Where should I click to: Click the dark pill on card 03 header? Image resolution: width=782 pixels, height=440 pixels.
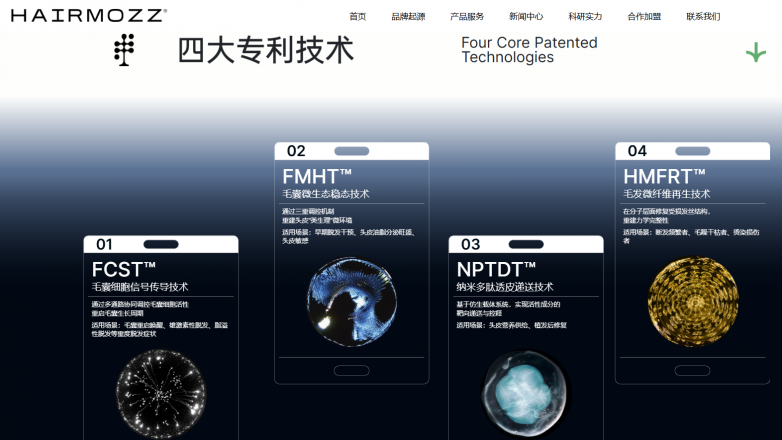tap(526, 244)
